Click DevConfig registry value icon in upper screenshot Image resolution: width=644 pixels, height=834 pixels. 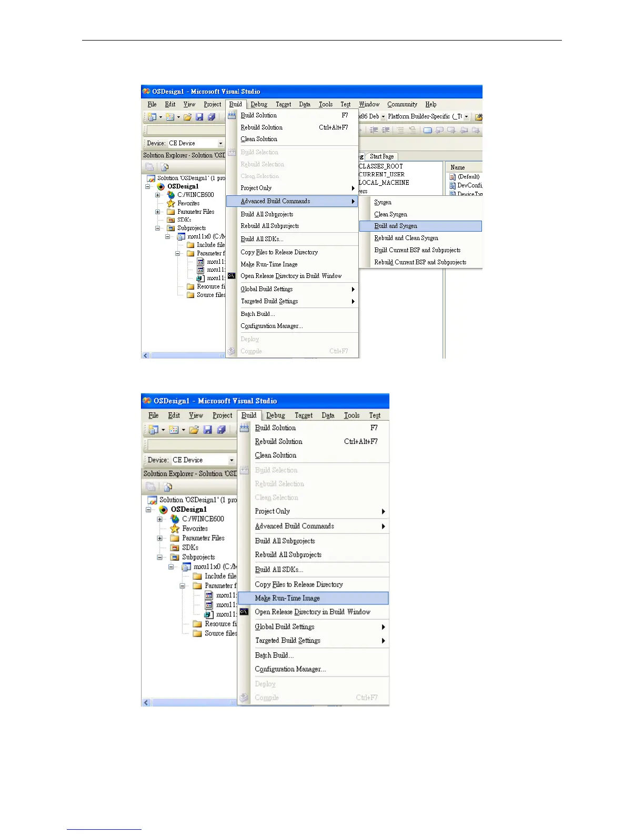point(452,185)
